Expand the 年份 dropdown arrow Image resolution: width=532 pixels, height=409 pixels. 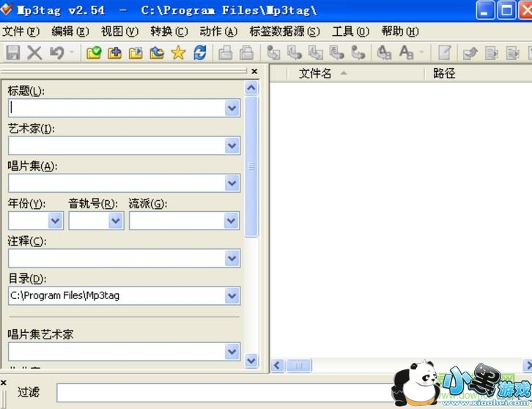point(55,221)
